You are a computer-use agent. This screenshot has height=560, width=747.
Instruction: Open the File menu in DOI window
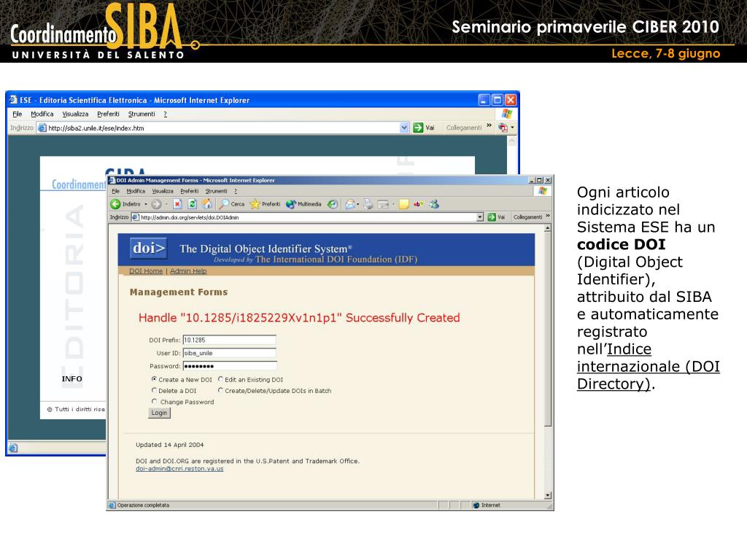tap(115, 191)
